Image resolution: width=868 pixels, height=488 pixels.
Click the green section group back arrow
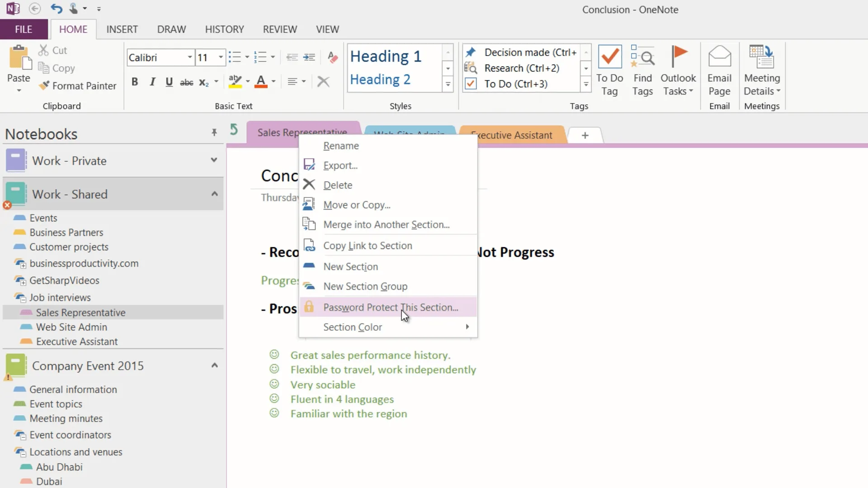click(x=234, y=130)
